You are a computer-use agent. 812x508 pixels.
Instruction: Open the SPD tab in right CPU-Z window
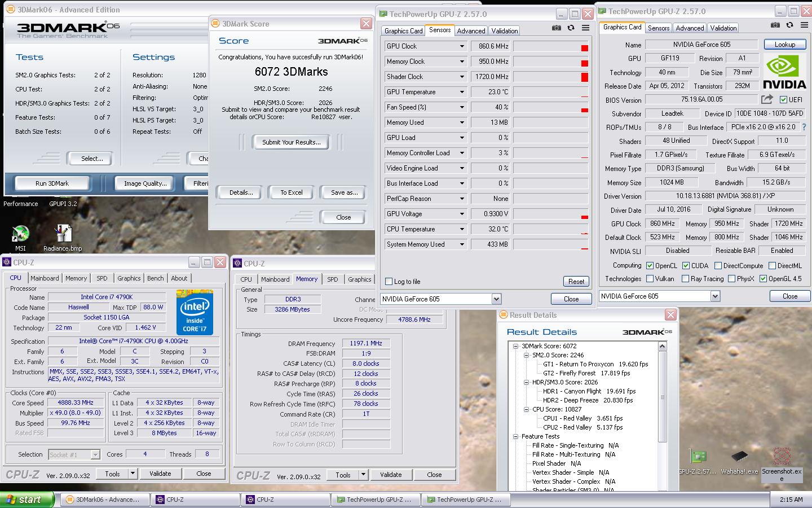(333, 279)
